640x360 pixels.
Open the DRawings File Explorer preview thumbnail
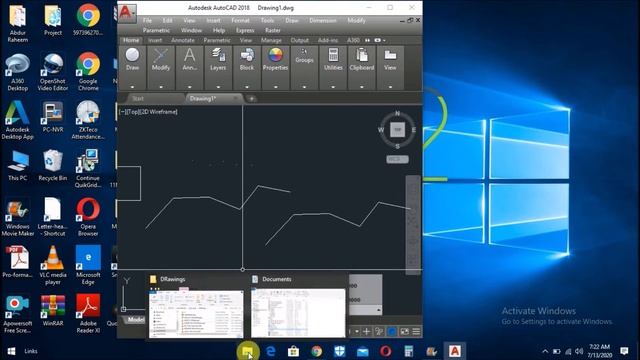196,313
